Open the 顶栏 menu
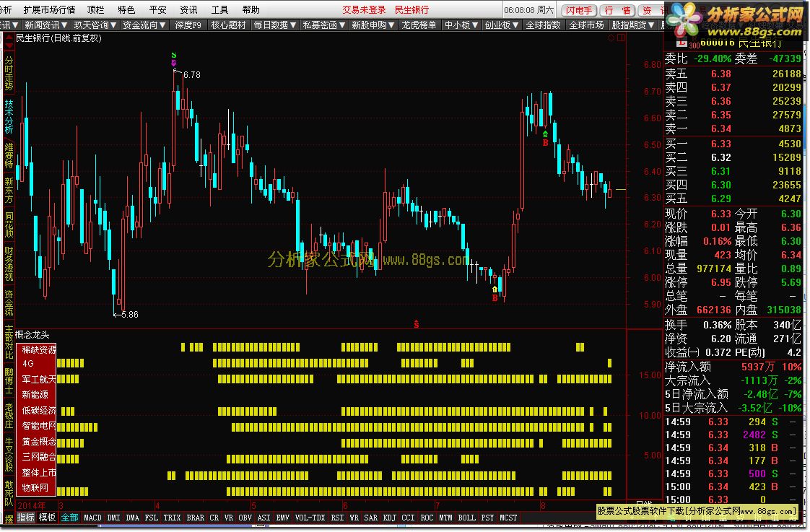Screen dimensions: 810x532 click(95, 10)
